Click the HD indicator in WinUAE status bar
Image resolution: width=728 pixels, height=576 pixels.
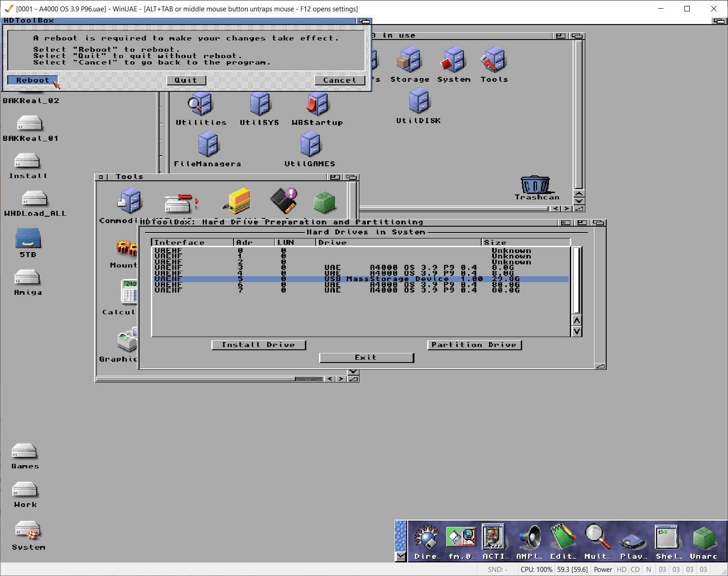pos(622,570)
